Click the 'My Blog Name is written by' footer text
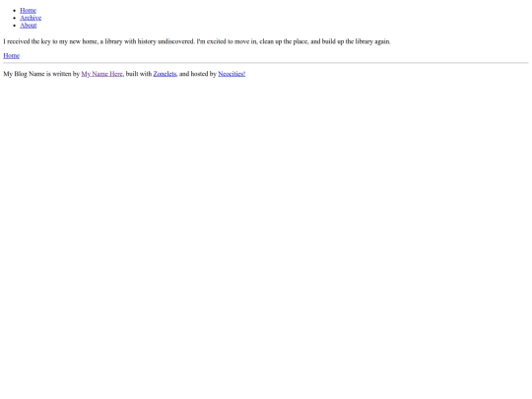Image resolution: width=532 pixels, height=399 pixels. pos(41,74)
